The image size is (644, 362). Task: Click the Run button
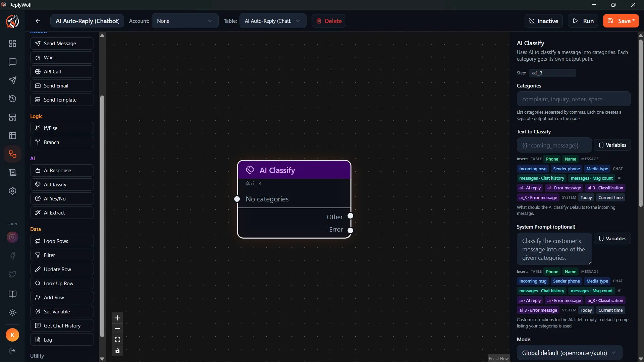coord(583,21)
